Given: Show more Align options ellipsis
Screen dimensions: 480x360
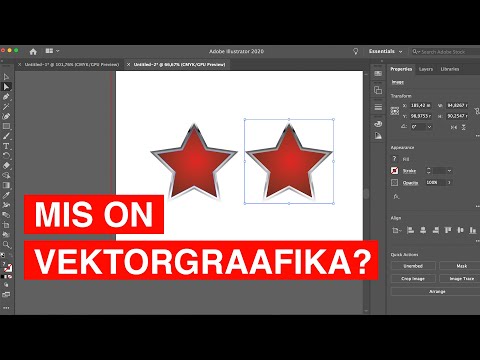Looking at the screenshot, I should [x=478, y=240].
